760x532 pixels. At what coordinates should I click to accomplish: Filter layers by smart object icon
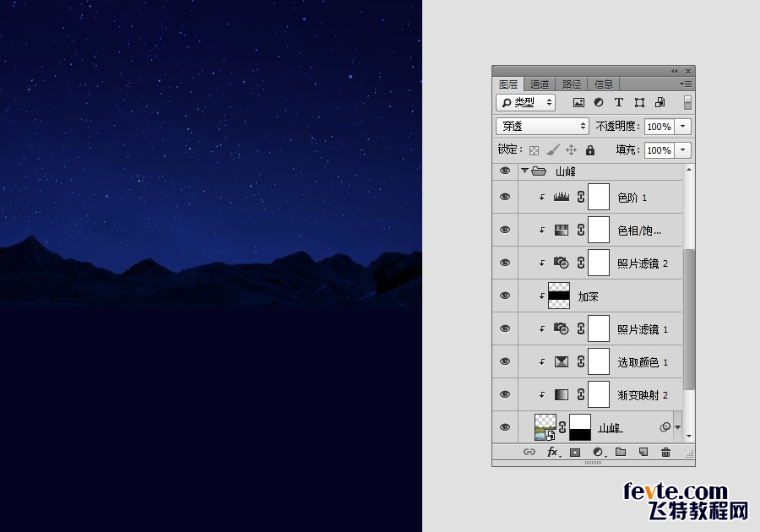point(660,102)
